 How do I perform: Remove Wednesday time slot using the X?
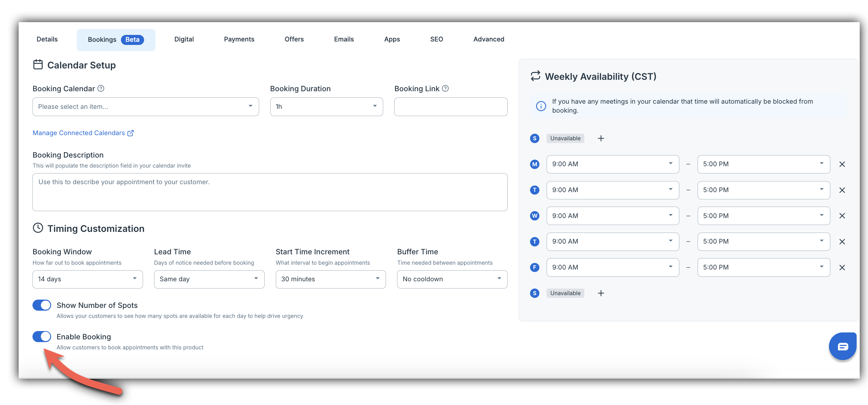tap(842, 216)
